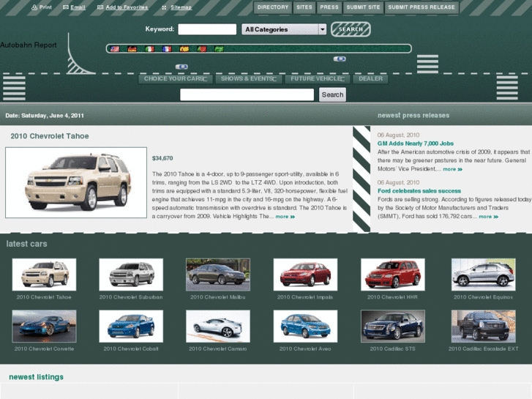The width and height of the screenshot is (532, 399).
Task: Open the DEALER tab
Action: pos(370,79)
